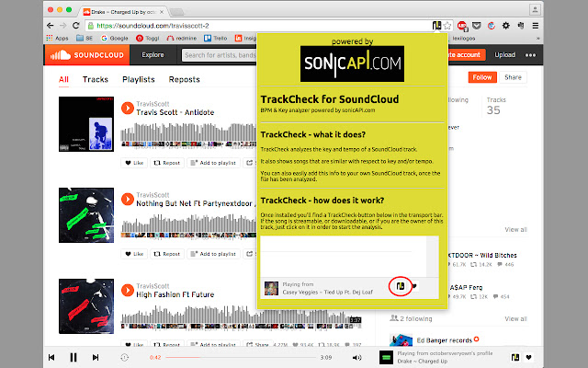Switch to the Tracks tab
588x368 pixels.
(96, 79)
